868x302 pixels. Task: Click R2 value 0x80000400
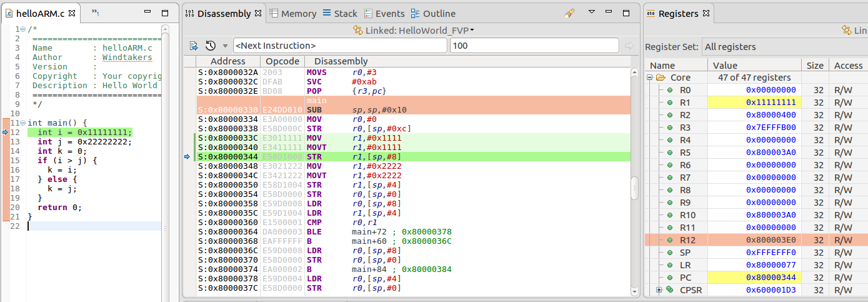pos(771,115)
